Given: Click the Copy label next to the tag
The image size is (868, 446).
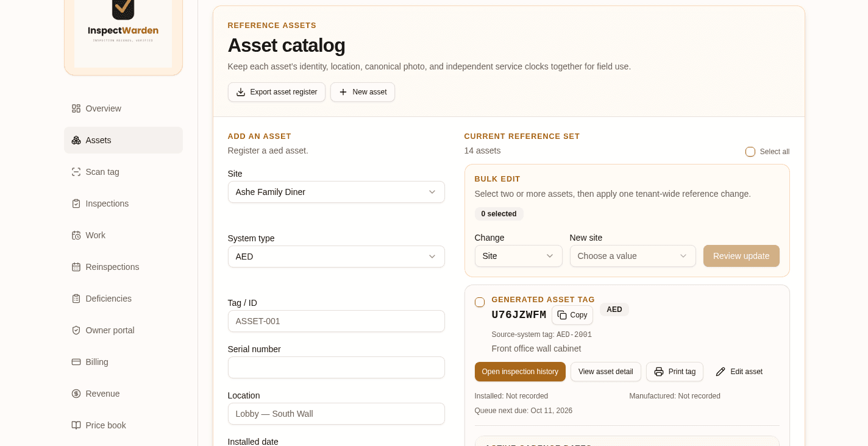Looking at the screenshot, I should point(579,315).
